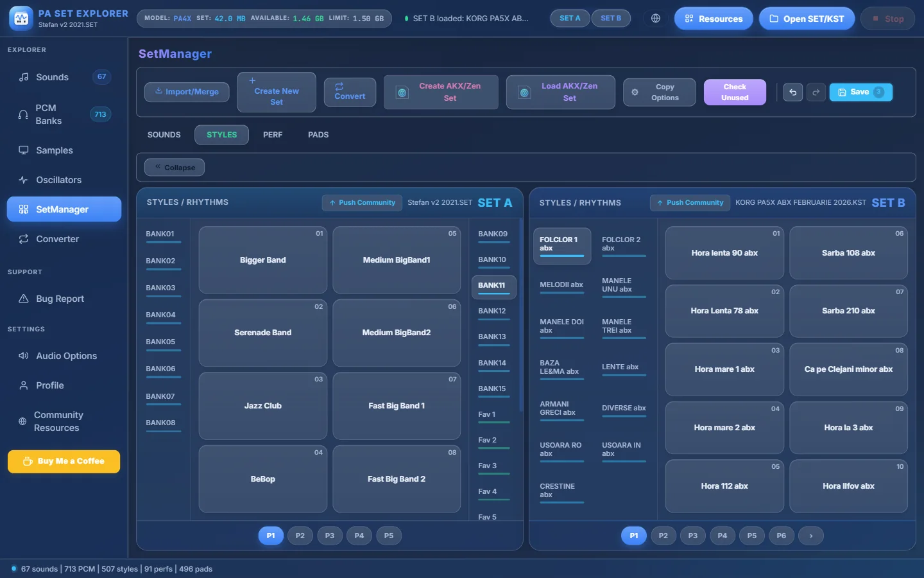Click the Check Unused button

click(x=735, y=92)
